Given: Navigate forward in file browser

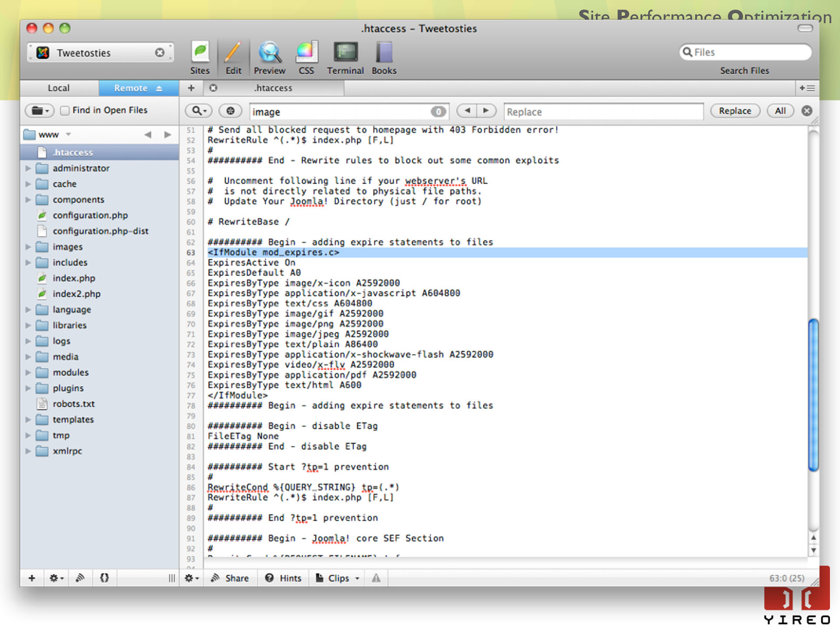Looking at the screenshot, I should click(x=167, y=135).
